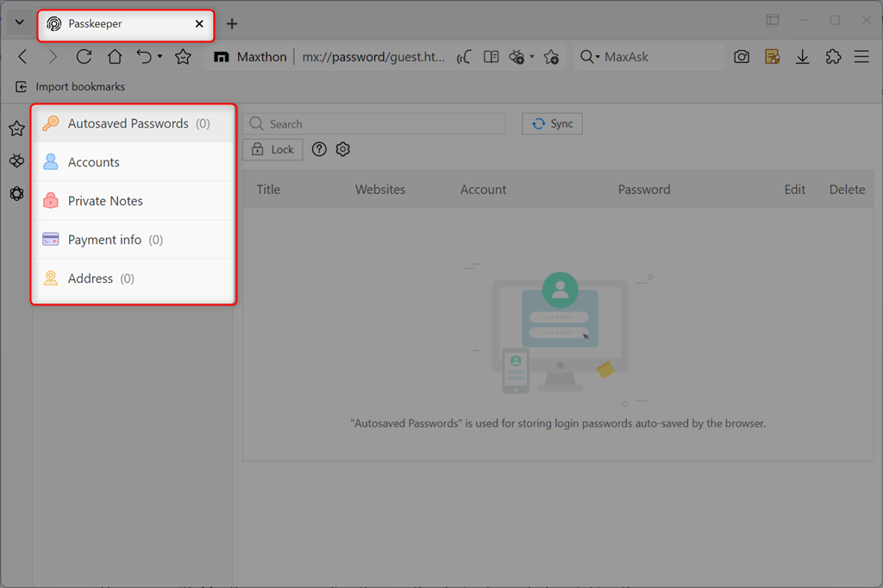
Task: Click the Passkeeper Search field
Action: click(374, 124)
